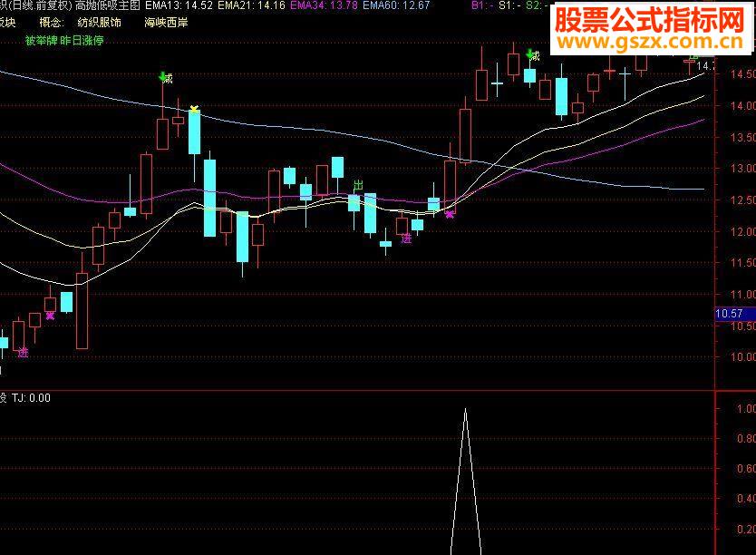This screenshot has height=555, width=756.
Task: Open the 海峡西岸 concept sector
Action: coord(166,22)
